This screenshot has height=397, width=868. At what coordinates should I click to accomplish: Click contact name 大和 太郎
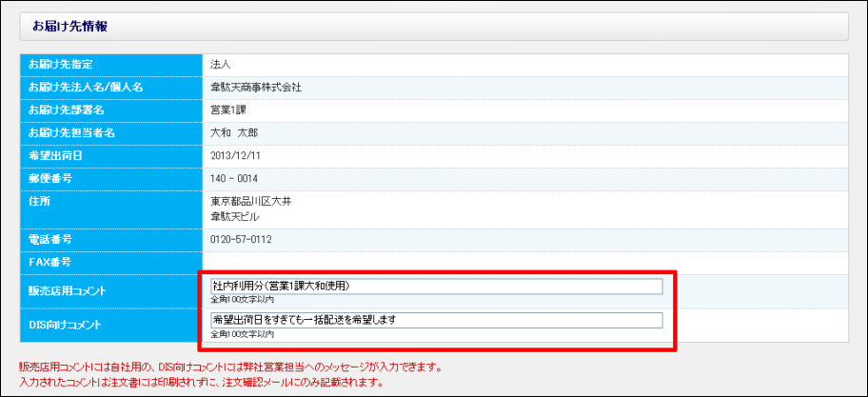pyautogui.click(x=234, y=133)
